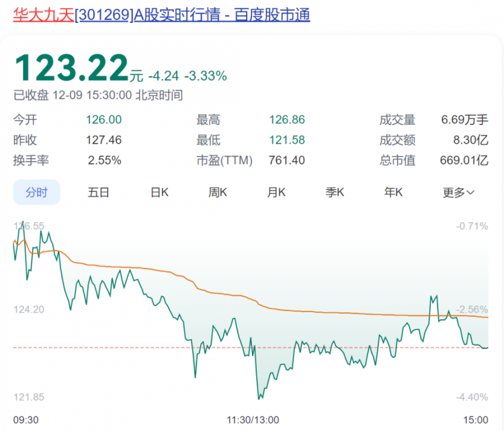Expand the 更多 dropdown
504x431 pixels.
(459, 193)
